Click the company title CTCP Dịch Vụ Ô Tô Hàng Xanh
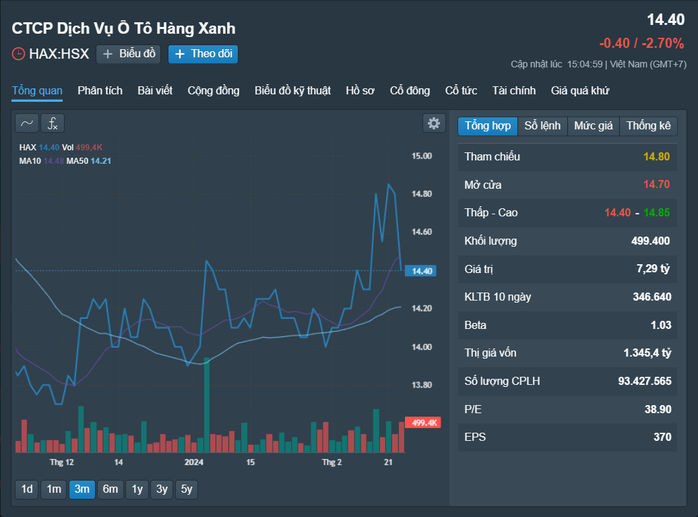This screenshot has height=517, width=698. (x=123, y=28)
